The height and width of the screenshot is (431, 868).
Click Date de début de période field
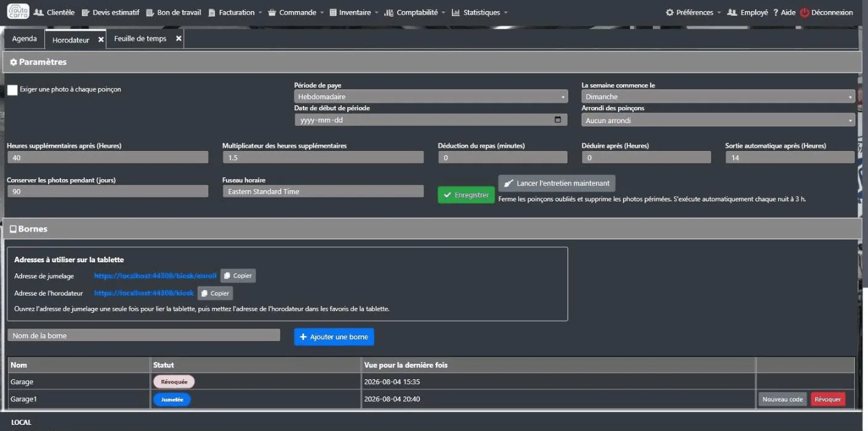pos(431,120)
